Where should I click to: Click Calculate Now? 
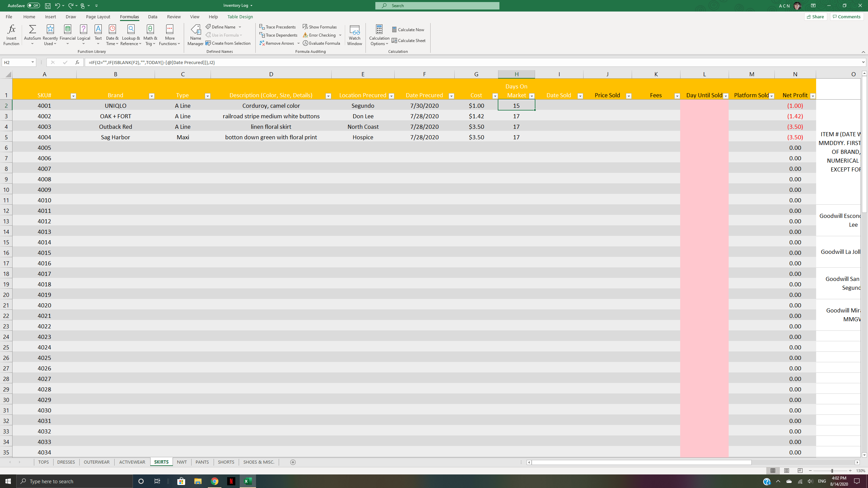click(x=408, y=29)
